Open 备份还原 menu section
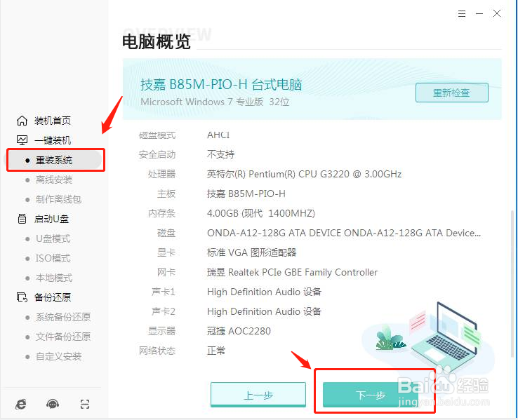Viewport: 518px width, 420px height. click(53, 297)
